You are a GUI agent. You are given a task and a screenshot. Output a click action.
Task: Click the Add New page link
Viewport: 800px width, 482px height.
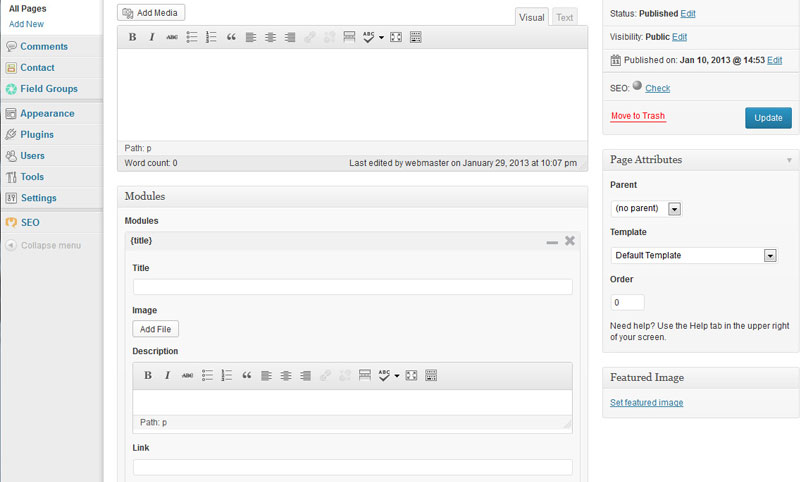click(x=27, y=24)
